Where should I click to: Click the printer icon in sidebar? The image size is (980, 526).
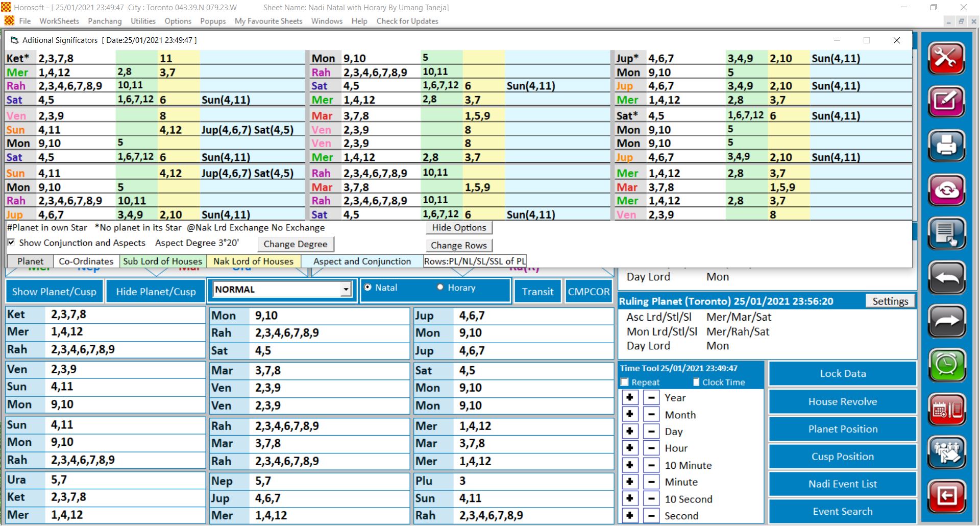tap(947, 146)
